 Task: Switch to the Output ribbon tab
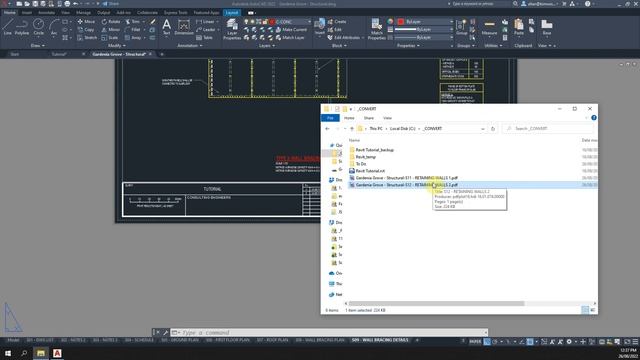coord(103,13)
